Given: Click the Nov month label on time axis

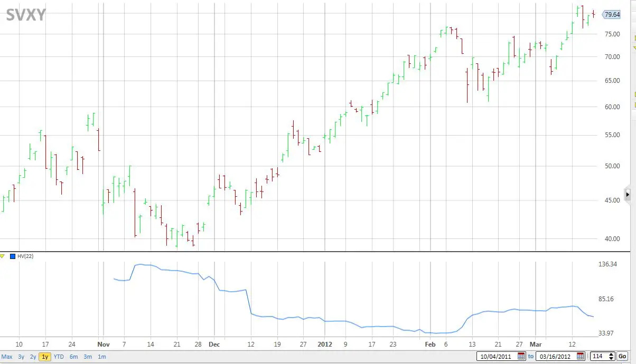Looking at the screenshot, I should (103, 344).
